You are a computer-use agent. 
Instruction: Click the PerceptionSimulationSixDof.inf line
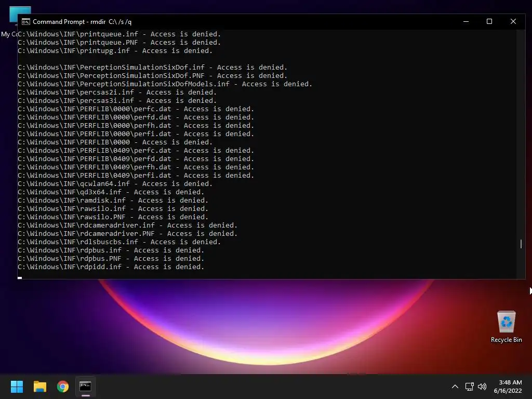152,67
